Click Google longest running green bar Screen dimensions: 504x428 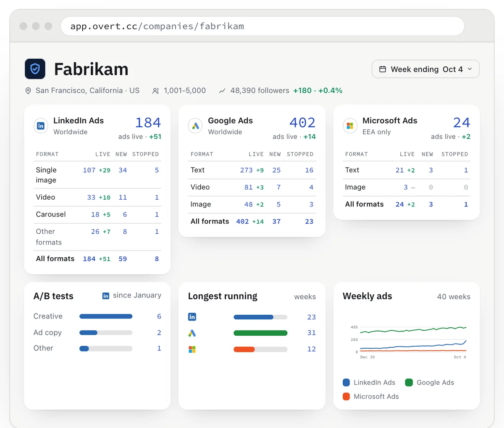pos(260,333)
